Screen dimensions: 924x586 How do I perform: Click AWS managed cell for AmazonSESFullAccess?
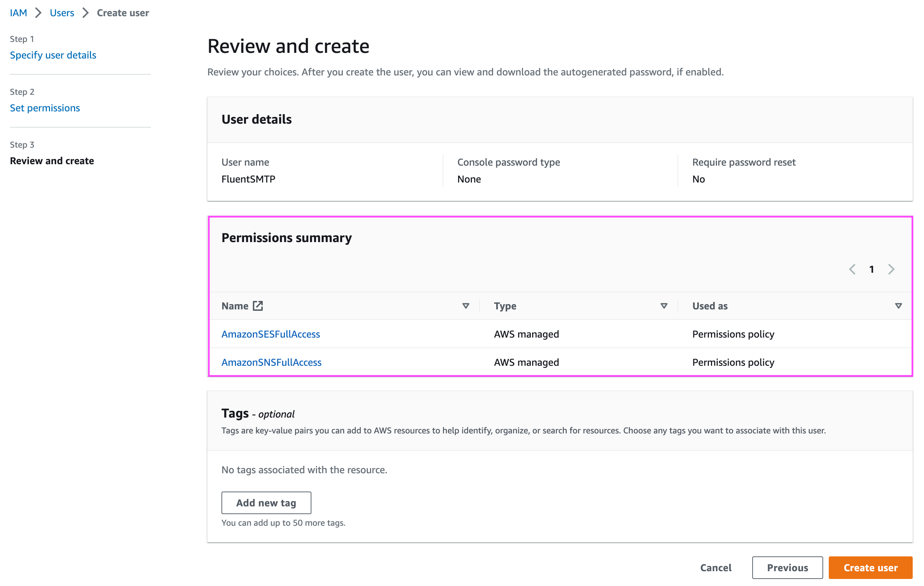[x=527, y=334]
